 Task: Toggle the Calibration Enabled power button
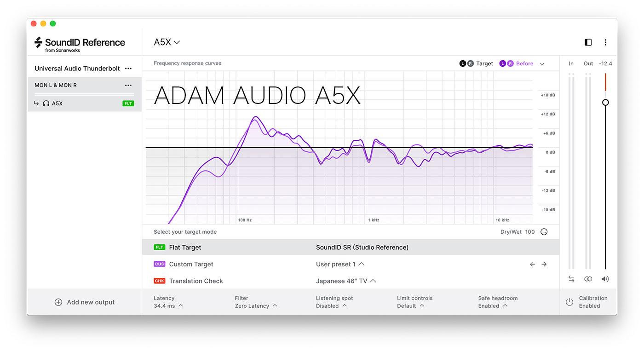[569, 302]
